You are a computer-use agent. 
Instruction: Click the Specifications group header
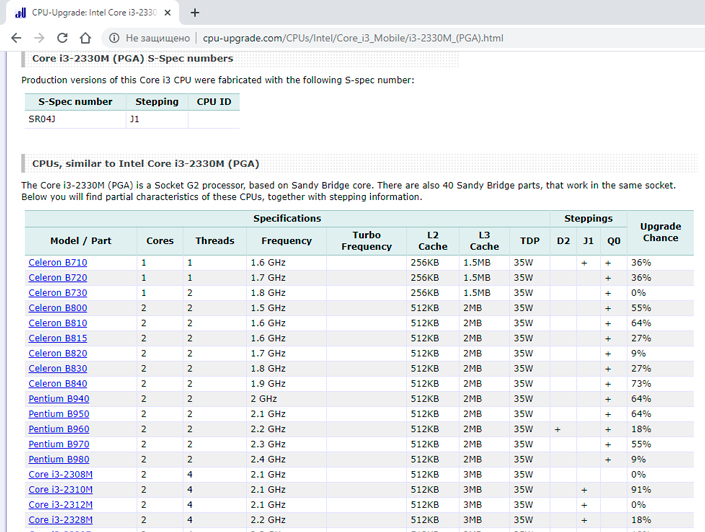pos(287,219)
